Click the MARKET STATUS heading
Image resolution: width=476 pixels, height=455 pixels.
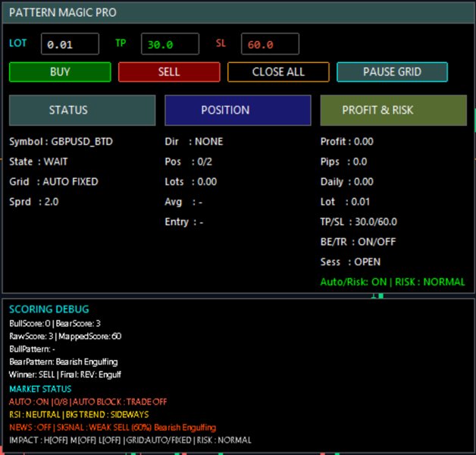pyautogui.click(x=40, y=389)
